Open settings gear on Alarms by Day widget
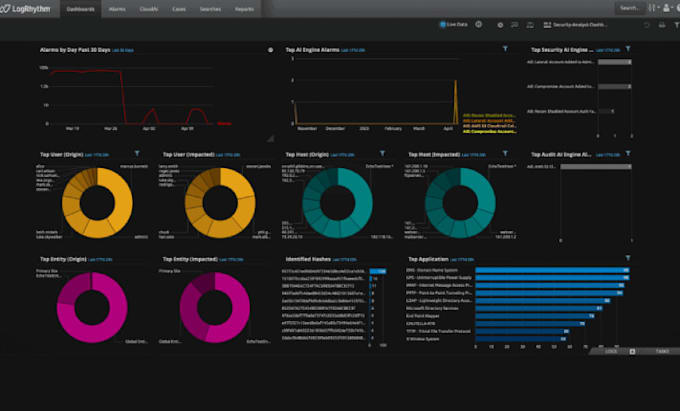Image resolution: width=680 pixels, height=411 pixels. [271, 50]
